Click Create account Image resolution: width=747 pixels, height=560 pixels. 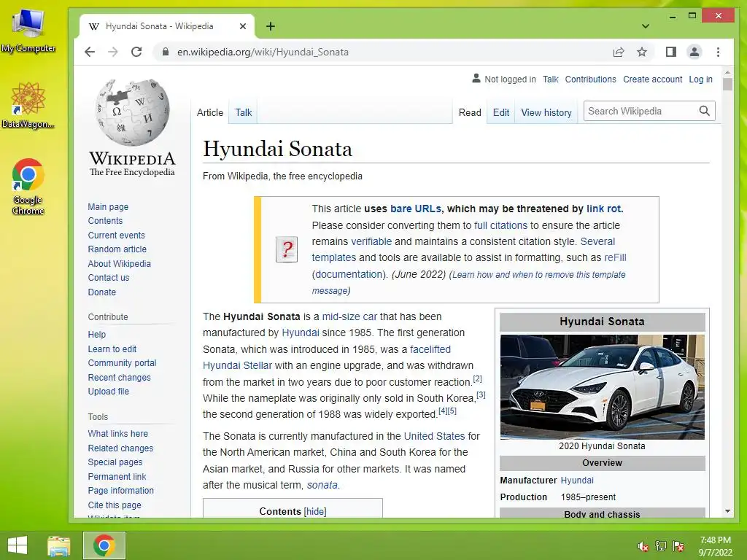coord(653,79)
